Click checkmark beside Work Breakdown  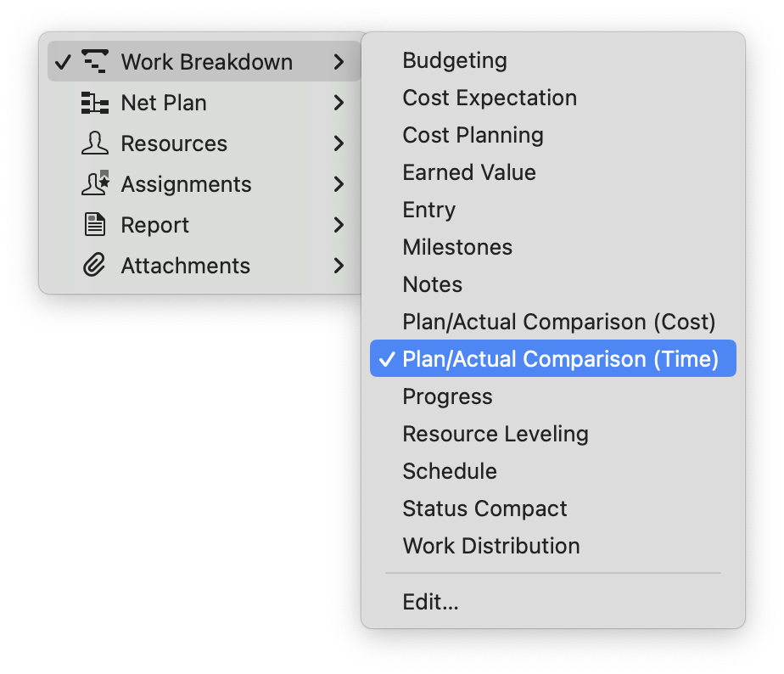62,62
